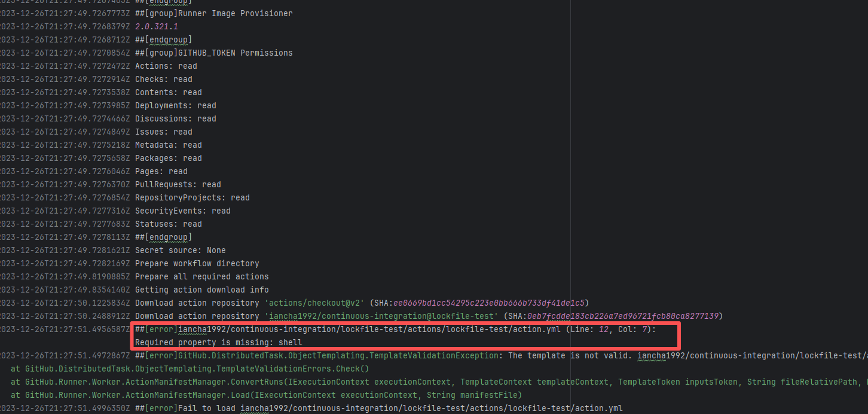Select the 'Actions: read' log line
The width and height of the screenshot is (868, 414).
(166, 66)
